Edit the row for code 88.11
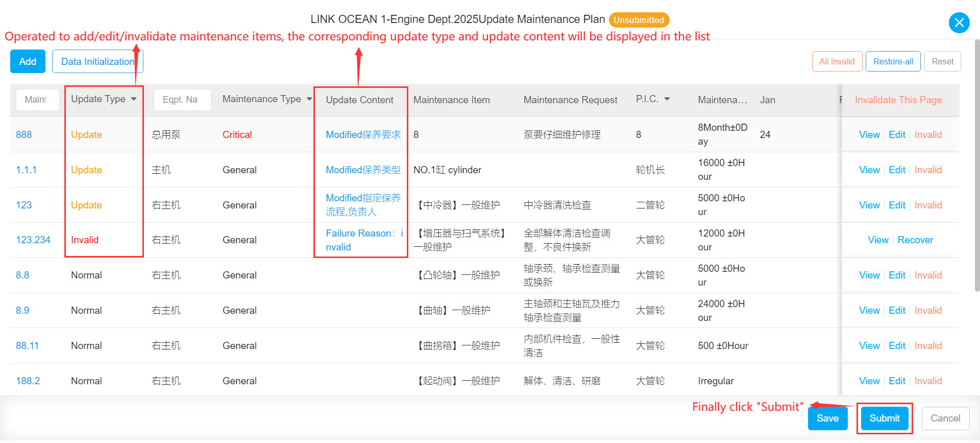This screenshot has width=980, height=443. [x=897, y=346]
